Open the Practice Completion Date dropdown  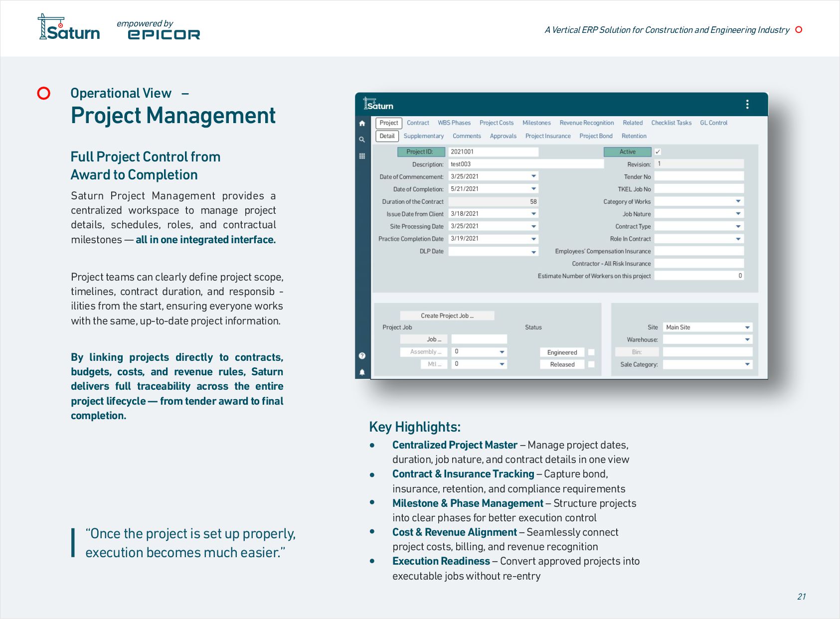click(x=533, y=239)
